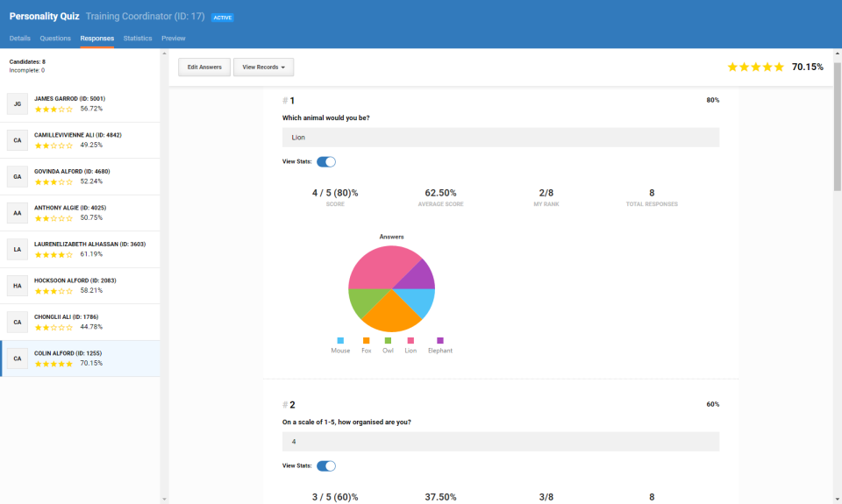Go to the Preview tab
The width and height of the screenshot is (842, 504).
174,39
